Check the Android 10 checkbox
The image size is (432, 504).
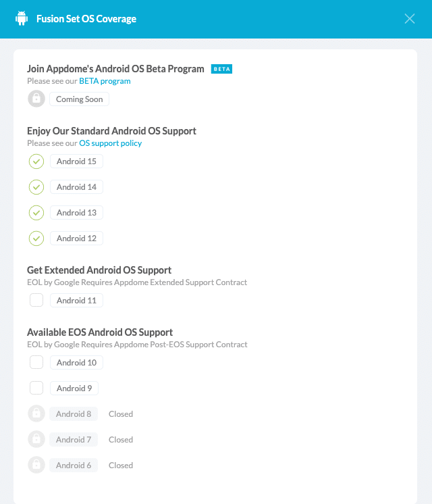pos(36,362)
